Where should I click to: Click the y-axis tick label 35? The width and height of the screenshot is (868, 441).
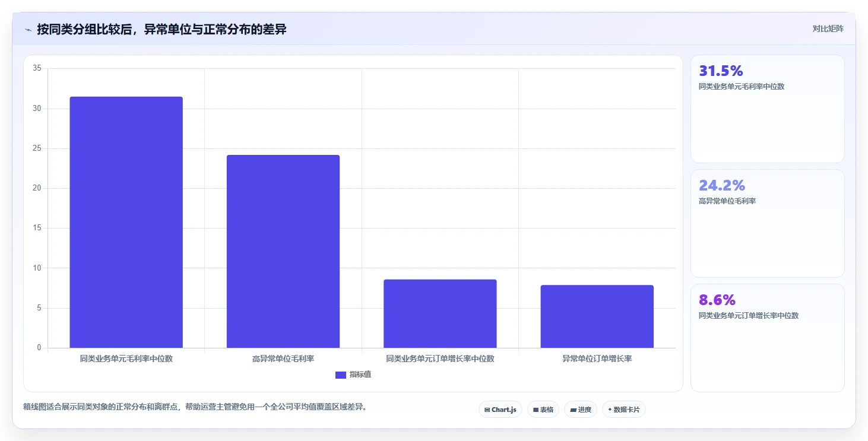37,68
